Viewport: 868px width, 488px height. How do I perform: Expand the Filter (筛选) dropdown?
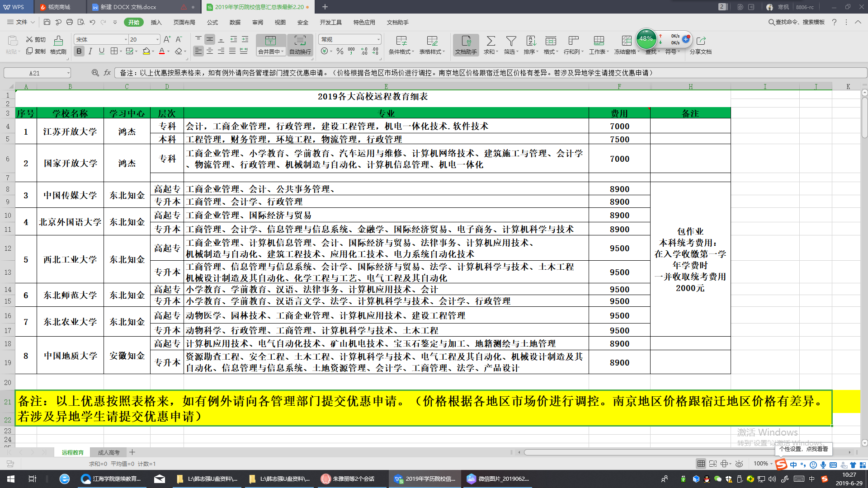[517, 52]
